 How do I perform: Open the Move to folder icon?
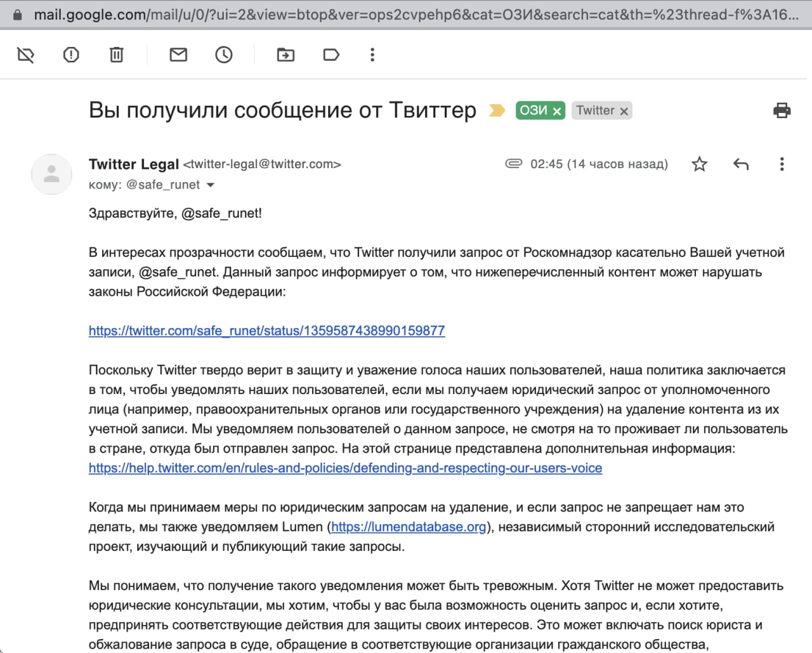click(x=286, y=55)
